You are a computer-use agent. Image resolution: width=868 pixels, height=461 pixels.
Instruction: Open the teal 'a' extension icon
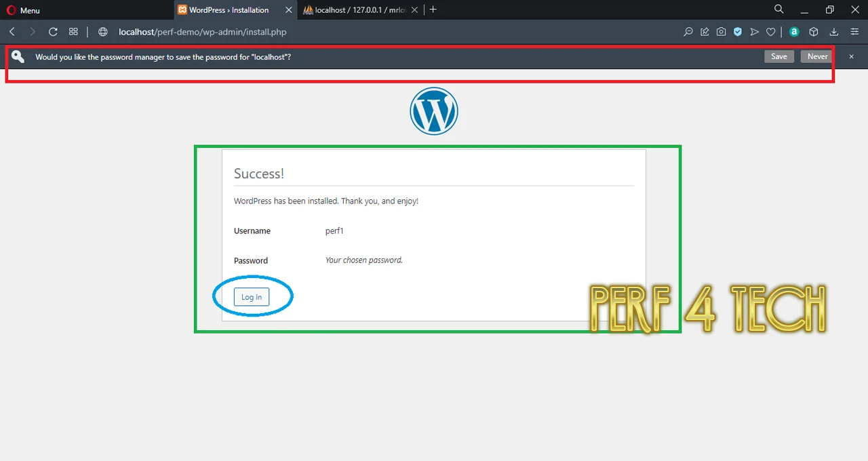794,32
